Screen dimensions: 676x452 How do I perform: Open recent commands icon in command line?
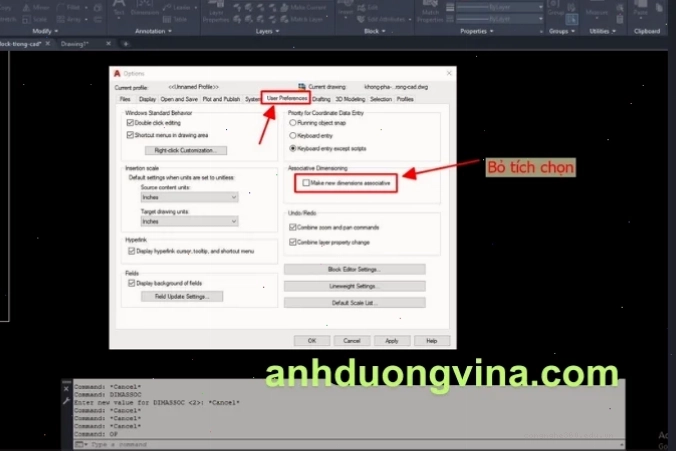(x=81, y=444)
